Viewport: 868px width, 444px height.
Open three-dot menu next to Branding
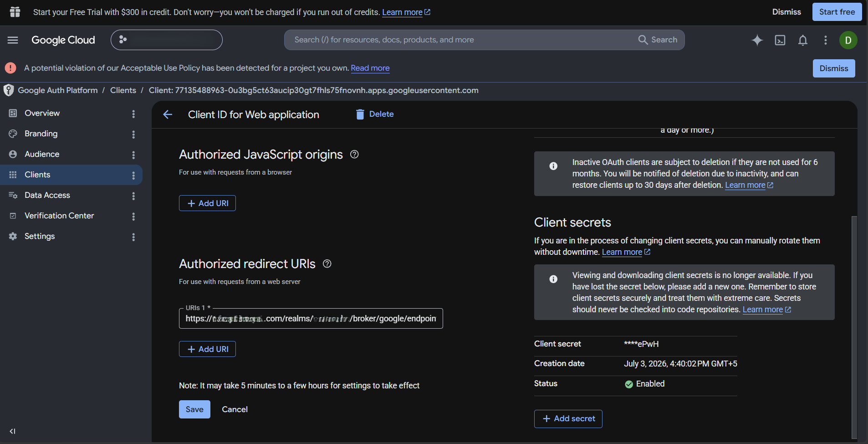pyautogui.click(x=133, y=134)
